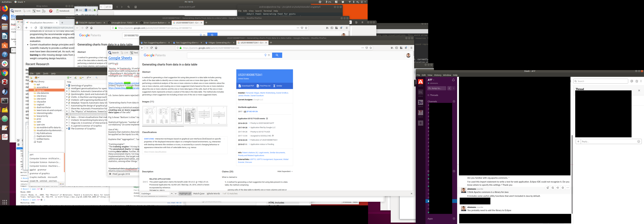Toggle Whole Words in find bar

tap(213, 194)
